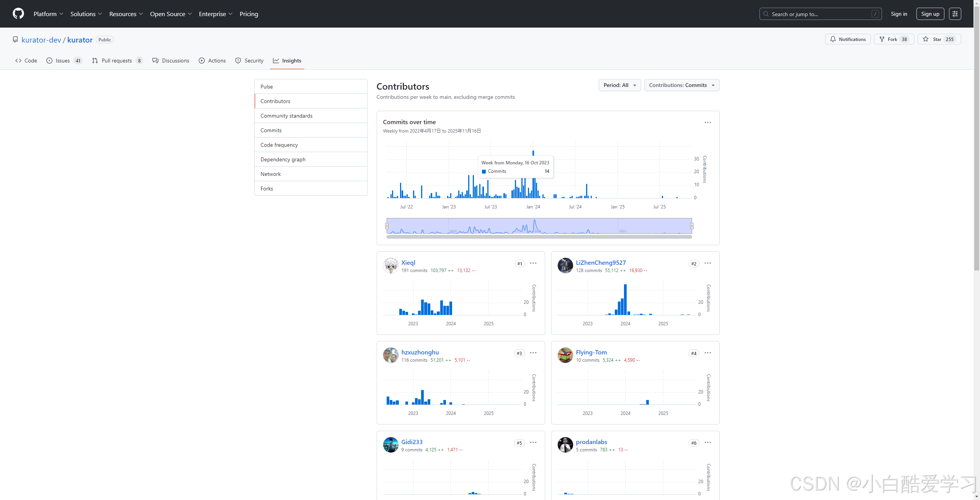The height and width of the screenshot is (500, 980).
Task: Expand the Period: All dropdown
Action: click(619, 85)
